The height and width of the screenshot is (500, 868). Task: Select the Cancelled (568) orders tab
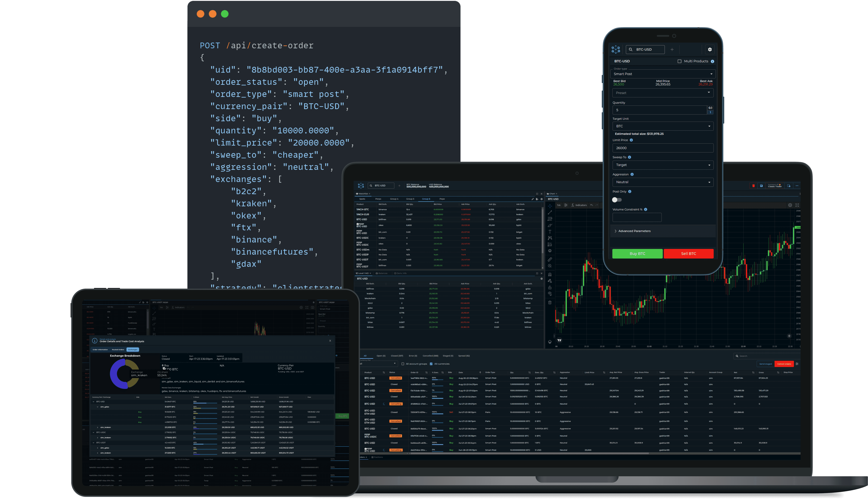pyautogui.click(x=430, y=356)
